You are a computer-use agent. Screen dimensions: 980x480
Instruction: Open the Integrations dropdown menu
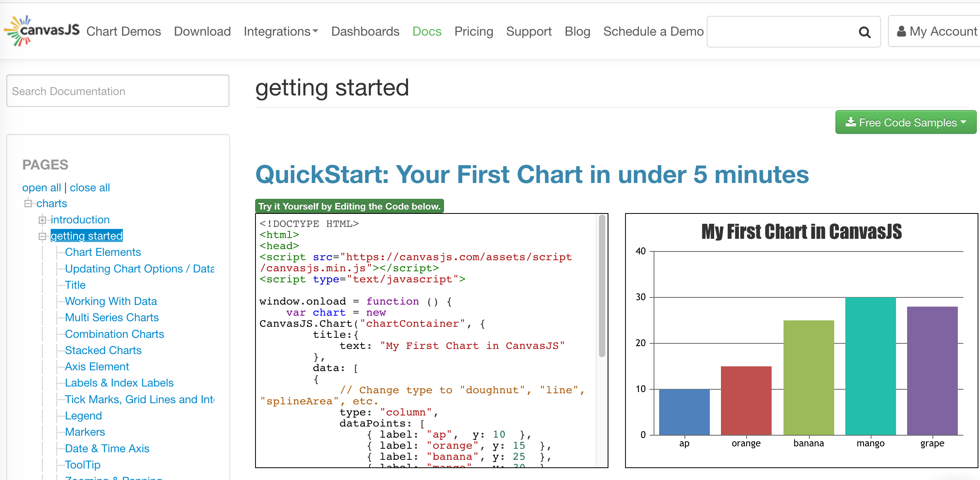[x=280, y=31]
